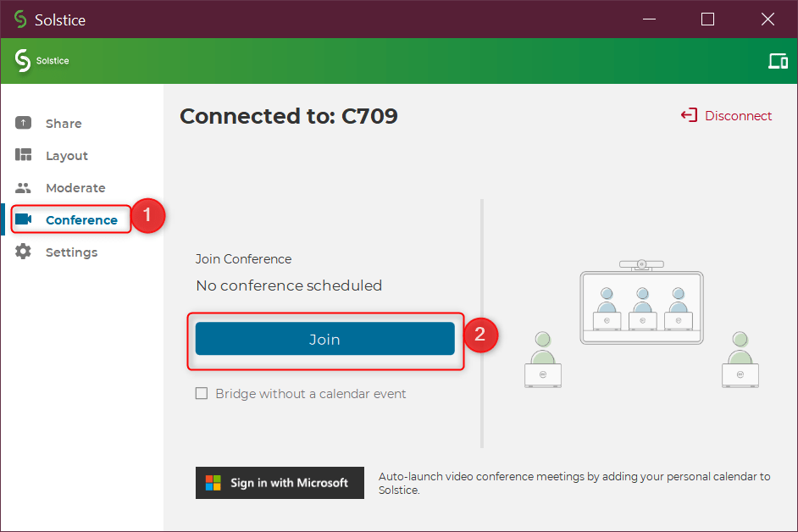Click the Moderate people icon
Viewport: 798px width, 532px height.
[x=24, y=188]
